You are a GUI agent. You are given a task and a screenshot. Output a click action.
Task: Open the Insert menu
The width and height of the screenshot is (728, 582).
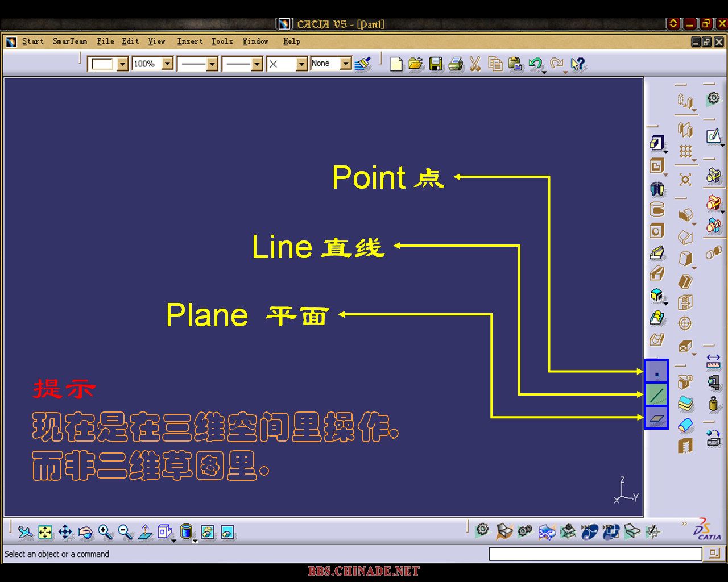click(x=189, y=41)
